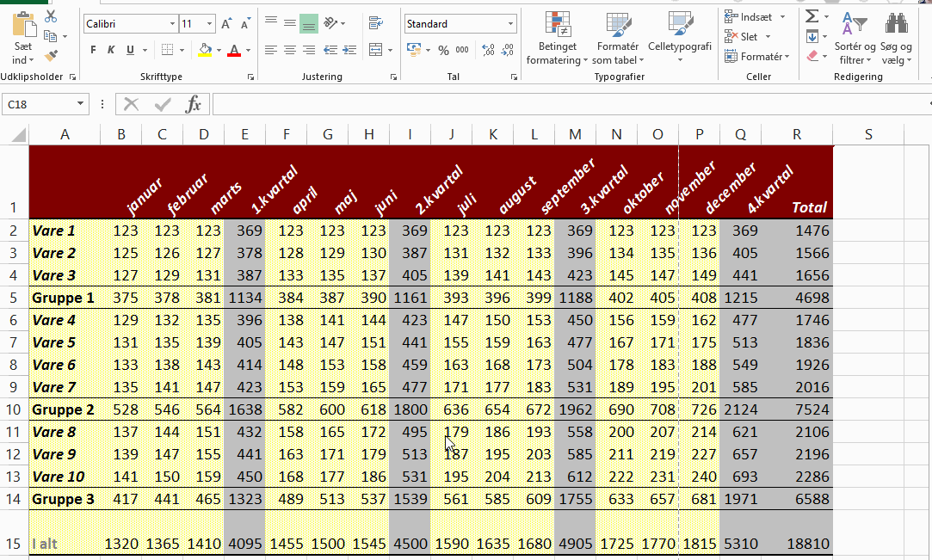Click the increase font size icon
Image resolution: width=932 pixels, height=560 pixels.
(226, 24)
